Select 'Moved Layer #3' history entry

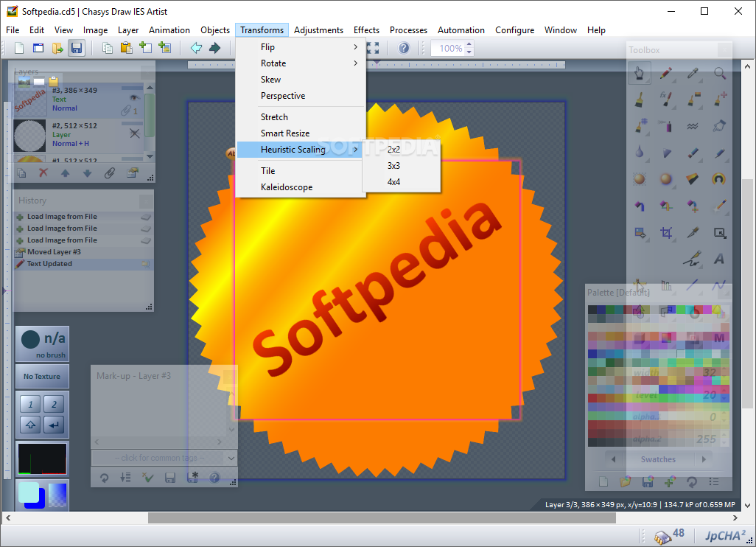coord(83,252)
